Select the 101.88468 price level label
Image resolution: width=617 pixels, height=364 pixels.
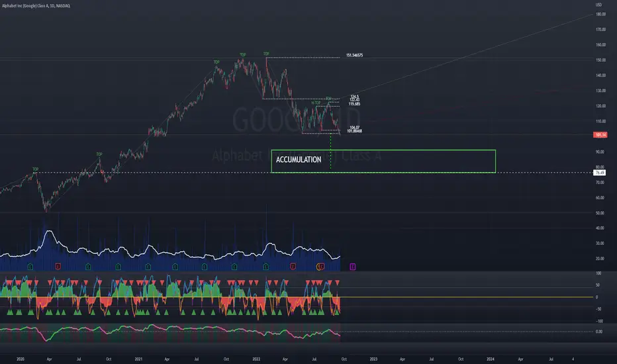(x=355, y=131)
